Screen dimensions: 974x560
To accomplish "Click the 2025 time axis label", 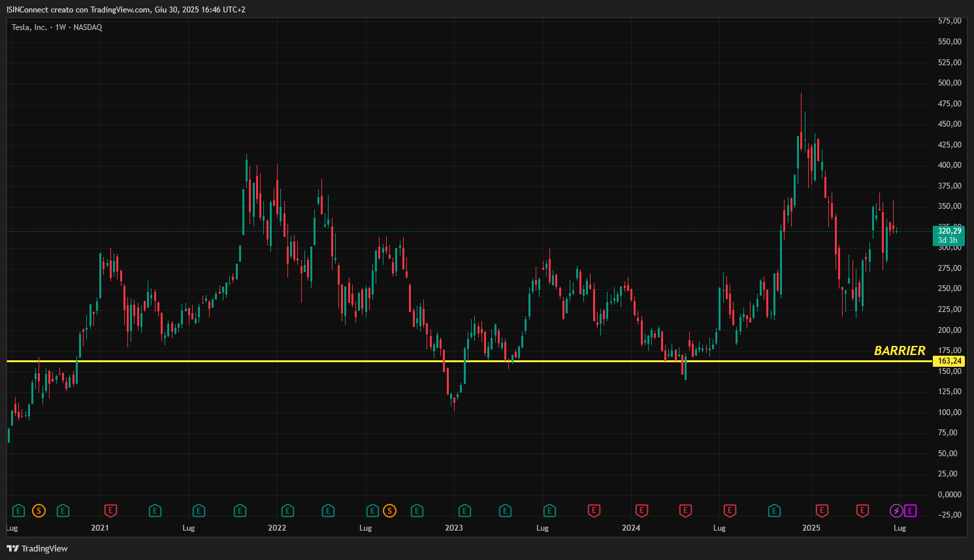I will (811, 528).
